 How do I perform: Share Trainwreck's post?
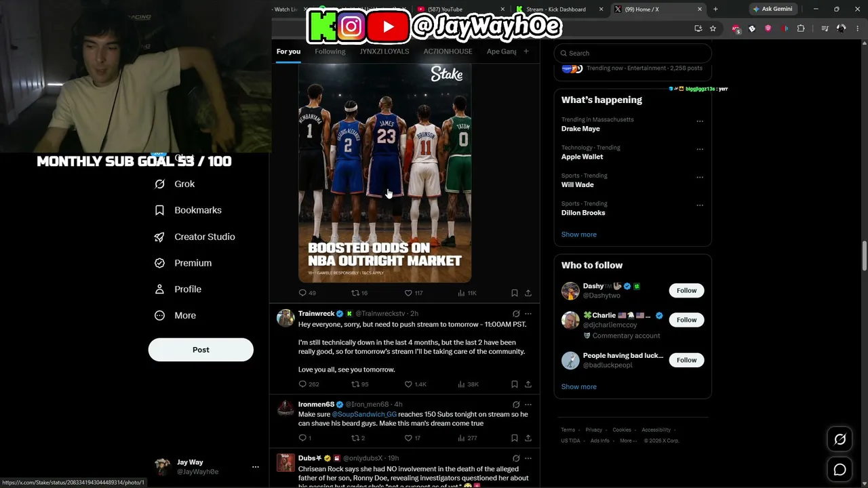(528, 384)
